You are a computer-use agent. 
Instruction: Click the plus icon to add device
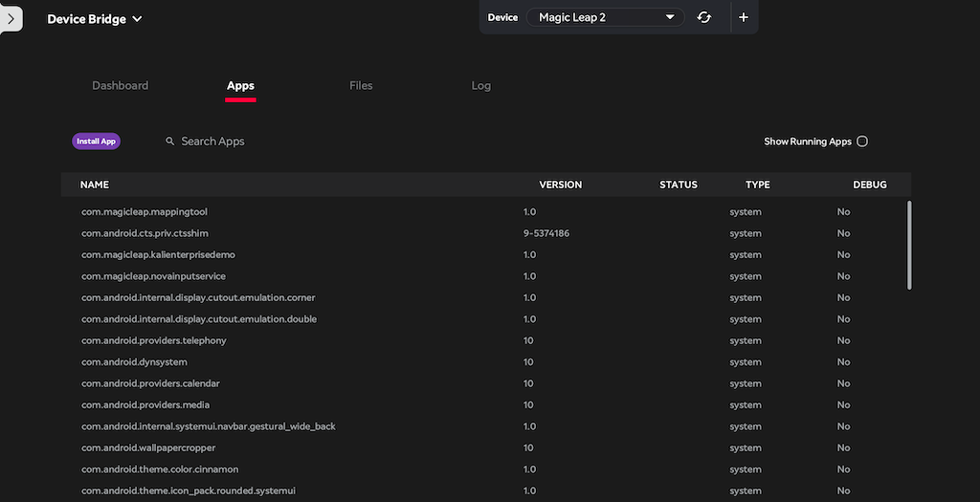pyautogui.click(x=744, y=17)
